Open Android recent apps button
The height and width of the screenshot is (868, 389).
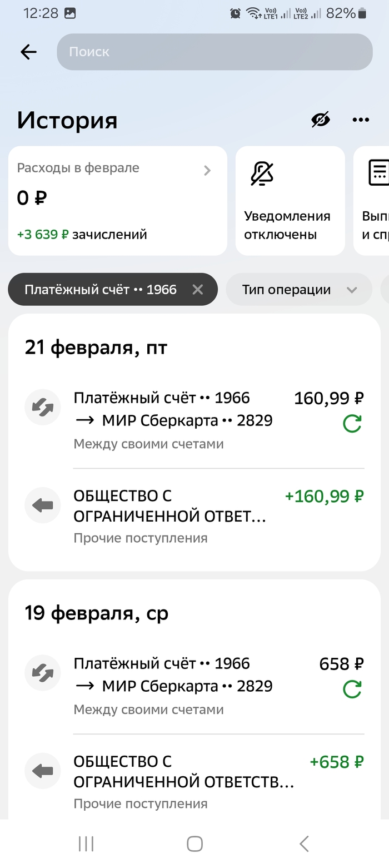pos(86,844)
